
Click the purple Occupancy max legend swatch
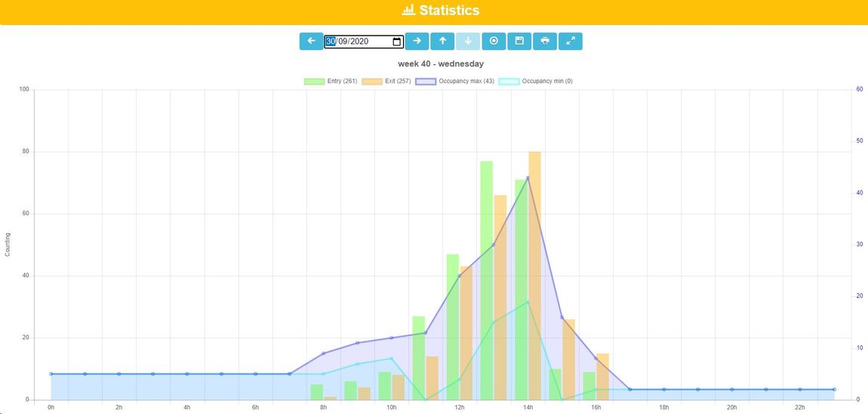(425, 82)
